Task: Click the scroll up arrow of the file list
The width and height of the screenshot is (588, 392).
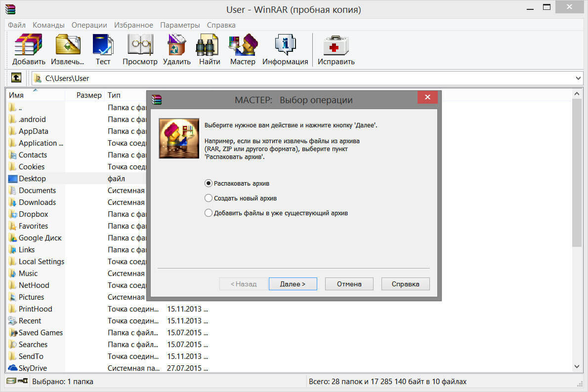Action: (577, 94)
